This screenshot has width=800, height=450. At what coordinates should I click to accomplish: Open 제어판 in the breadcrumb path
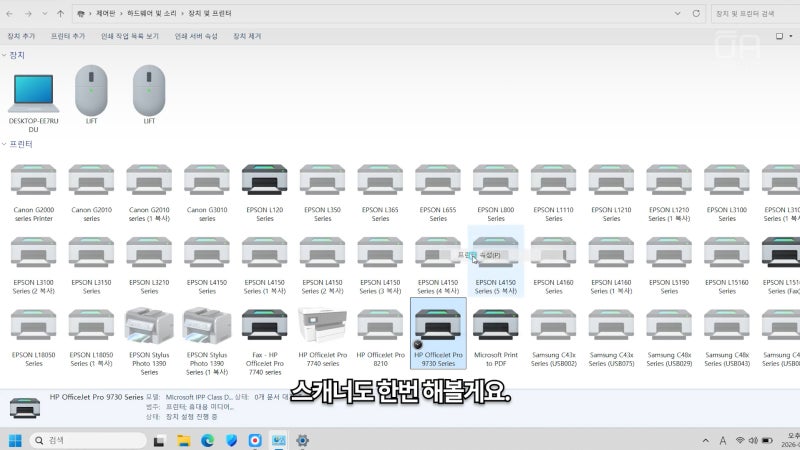[x=106, y=13]
